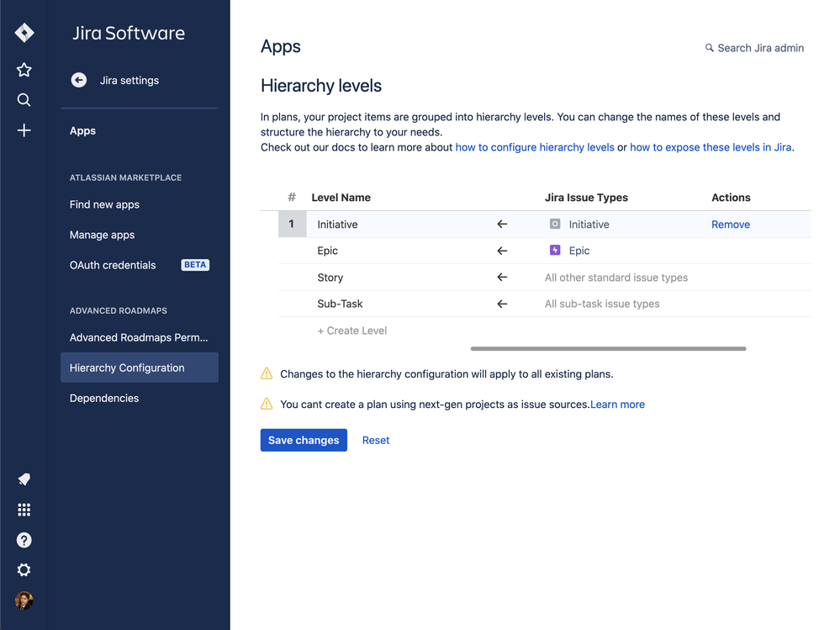This screenshot has width=840, height=630.
Task: Open search from the sidebar magnifier icon
Action: [24, 100]
